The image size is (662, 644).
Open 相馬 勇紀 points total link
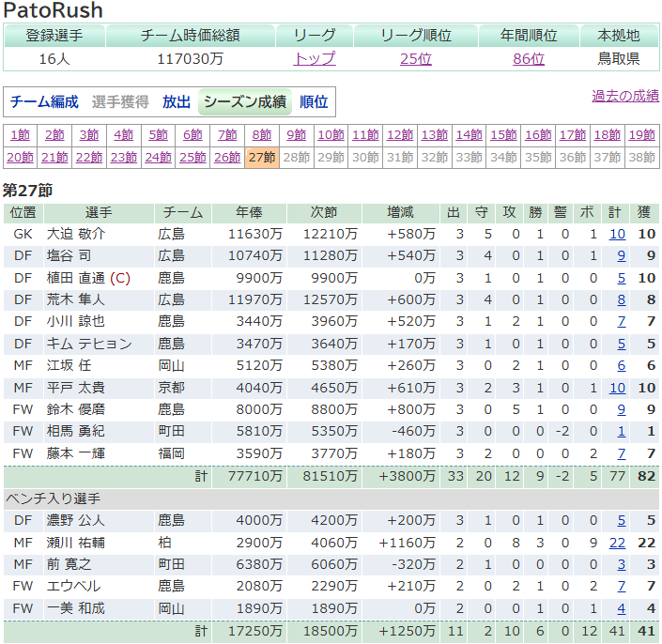pyautogui.click(x=622, y=431)
